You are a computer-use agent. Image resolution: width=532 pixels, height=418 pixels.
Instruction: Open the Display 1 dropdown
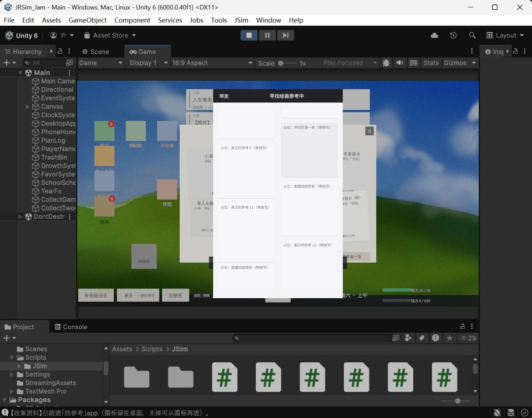click(149, 63)
